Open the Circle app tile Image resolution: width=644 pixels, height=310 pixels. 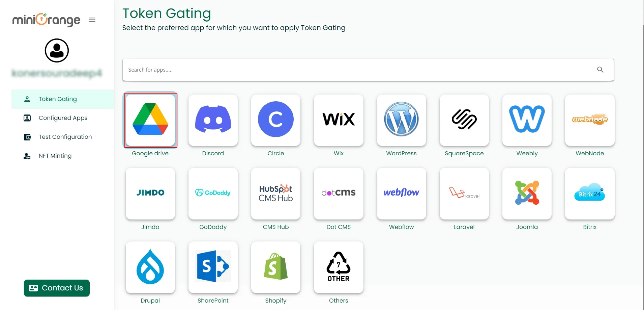(x=276, y=120)
